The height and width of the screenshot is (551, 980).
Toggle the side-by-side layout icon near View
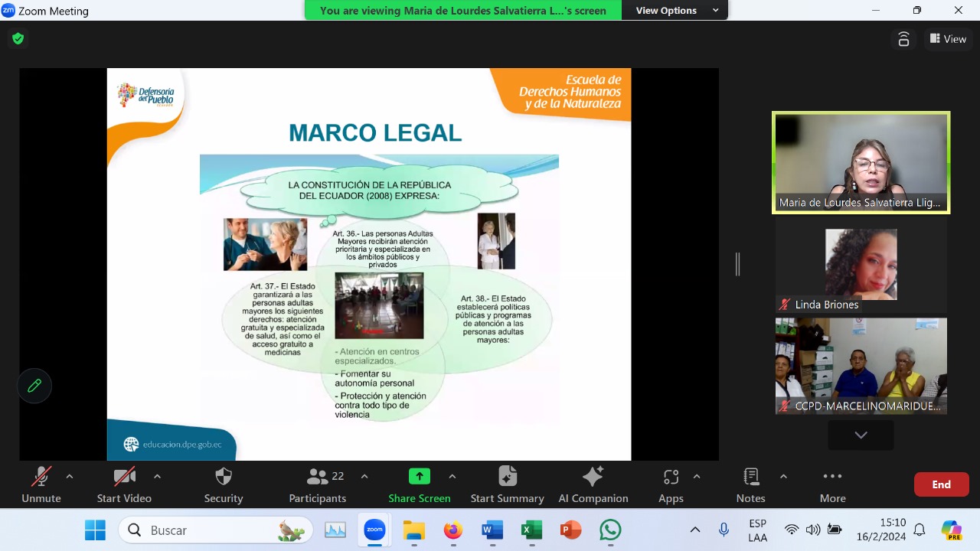903,39
